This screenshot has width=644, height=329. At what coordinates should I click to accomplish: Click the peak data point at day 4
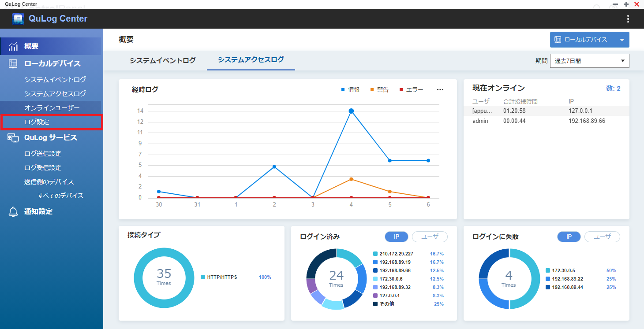[351, 111]
